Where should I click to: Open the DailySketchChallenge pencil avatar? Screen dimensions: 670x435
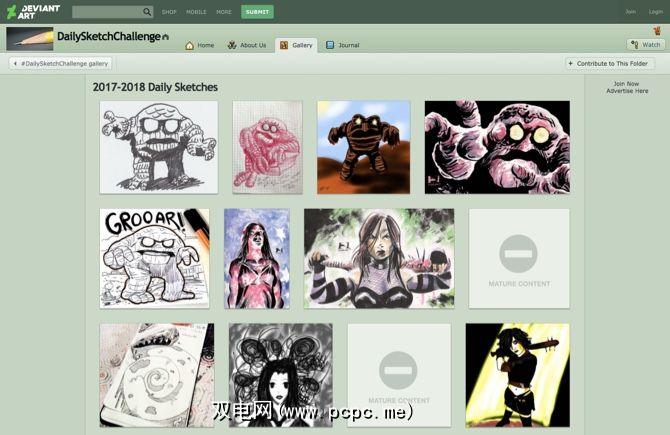pos(30,39)
